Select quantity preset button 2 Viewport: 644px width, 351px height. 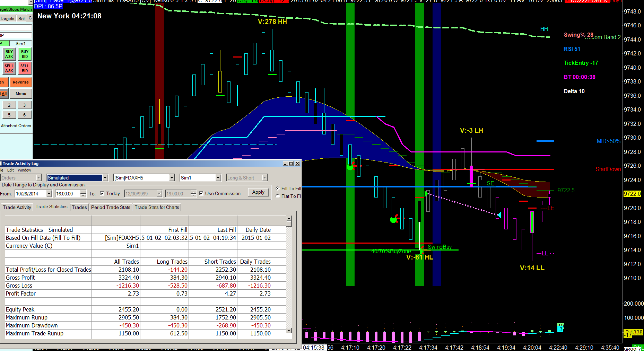click(x=9, y=105)
